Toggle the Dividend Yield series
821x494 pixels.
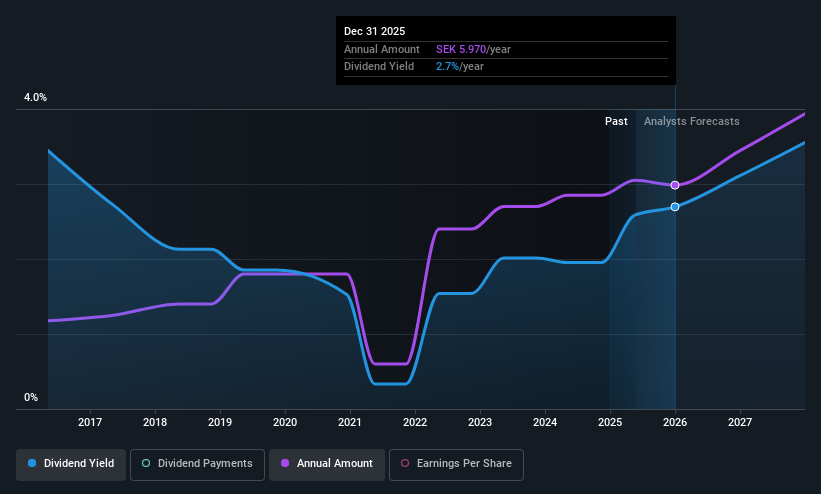(71, 464)
